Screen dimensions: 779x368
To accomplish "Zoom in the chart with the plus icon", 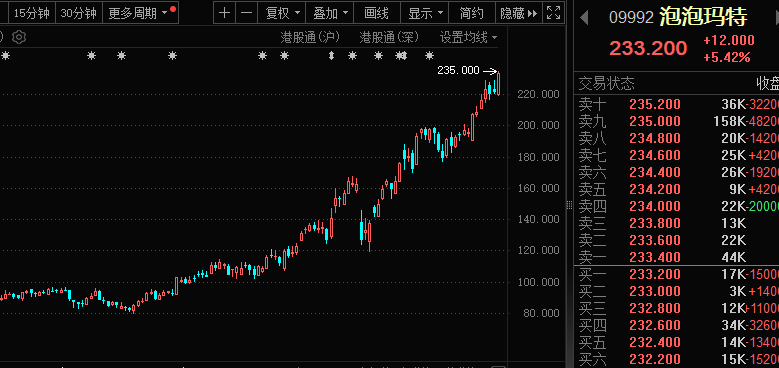I will (225, 13).
